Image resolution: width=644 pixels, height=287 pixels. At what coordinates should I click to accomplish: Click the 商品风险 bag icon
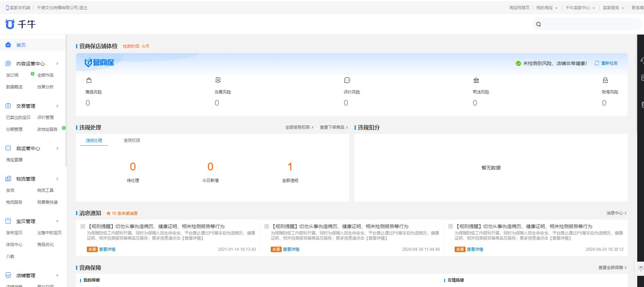89,80
